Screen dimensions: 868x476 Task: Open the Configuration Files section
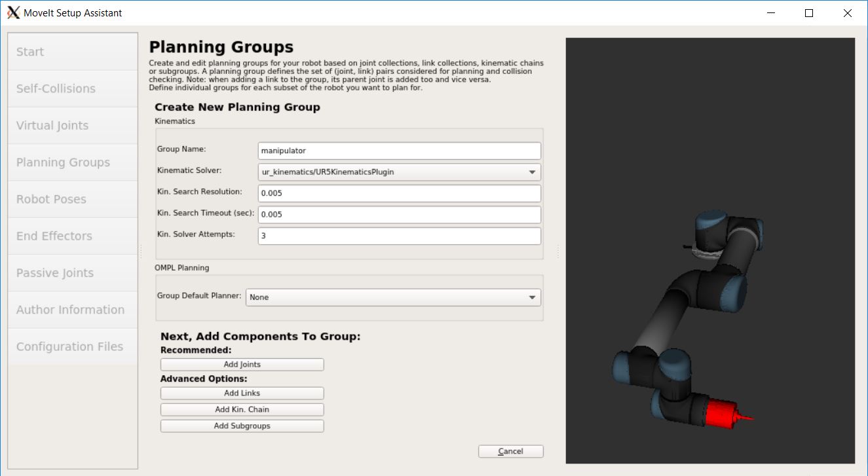coord(72,346)
